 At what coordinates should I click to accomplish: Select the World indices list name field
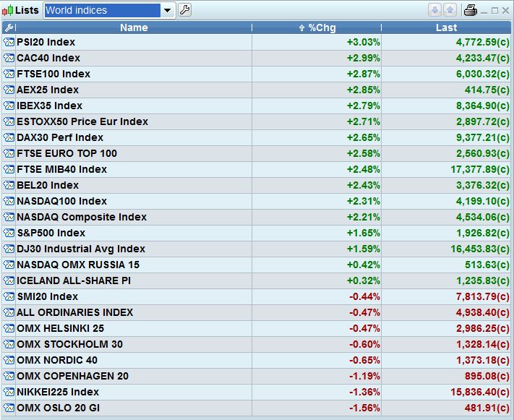point(102,11)
